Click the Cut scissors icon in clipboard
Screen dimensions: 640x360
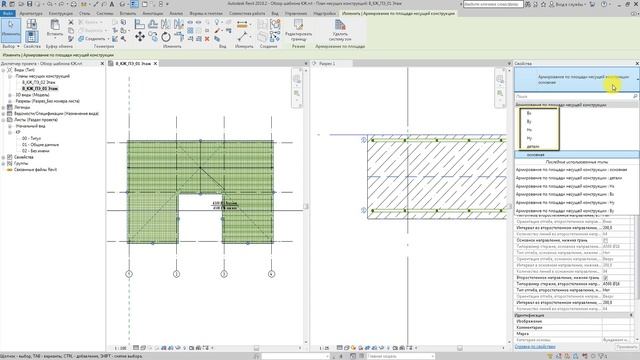click(x=71, y=22)
